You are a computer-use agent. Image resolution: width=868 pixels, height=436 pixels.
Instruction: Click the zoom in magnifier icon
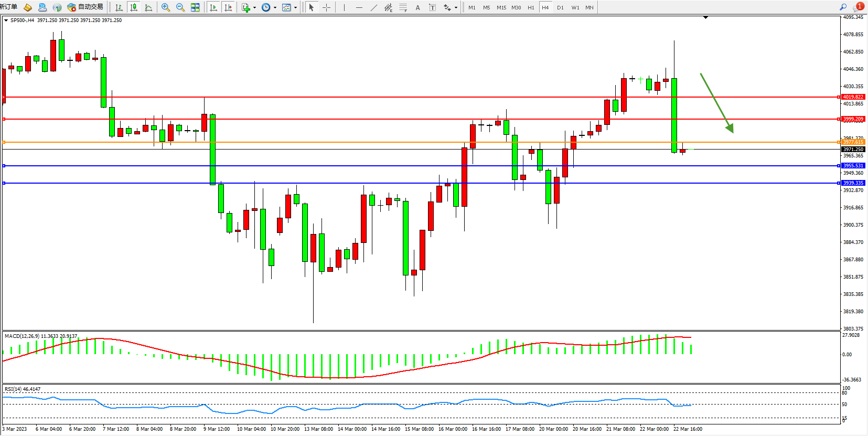(x=166, y=7)
